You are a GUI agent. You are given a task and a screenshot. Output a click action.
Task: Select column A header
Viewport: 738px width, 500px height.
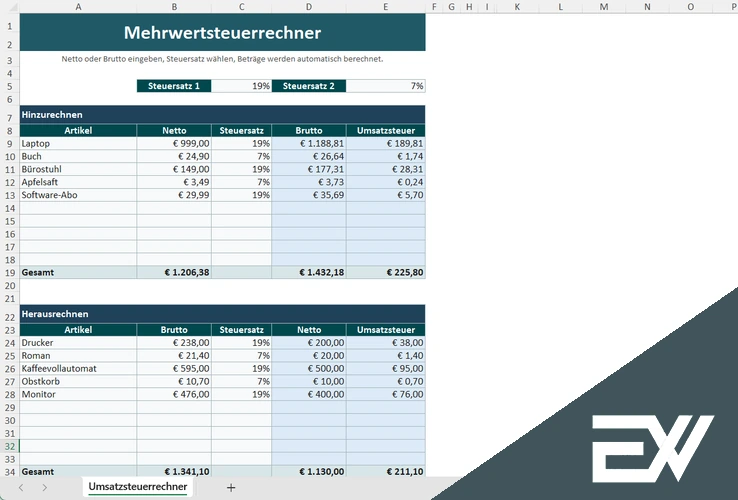pos(78,7)
